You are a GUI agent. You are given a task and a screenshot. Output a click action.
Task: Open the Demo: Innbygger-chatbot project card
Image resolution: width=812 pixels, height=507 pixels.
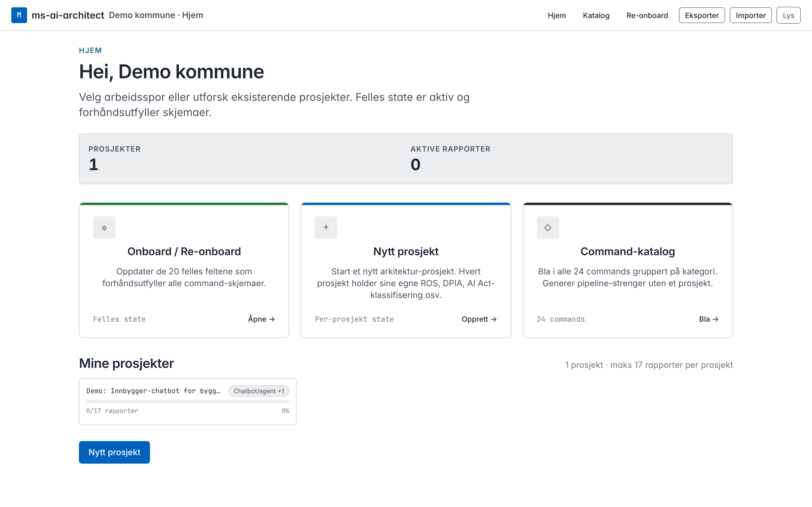(187, 401)
